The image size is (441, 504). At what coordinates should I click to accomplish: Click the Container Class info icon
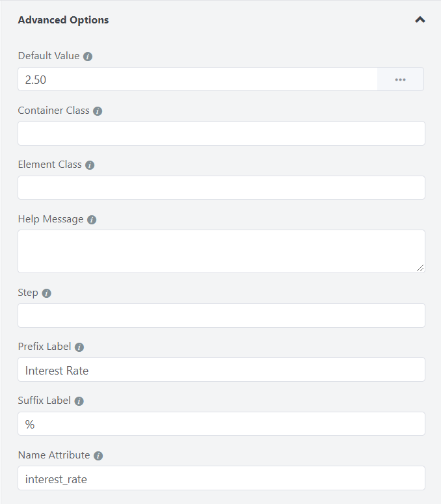pyautogui.click(x=98, y=111)
